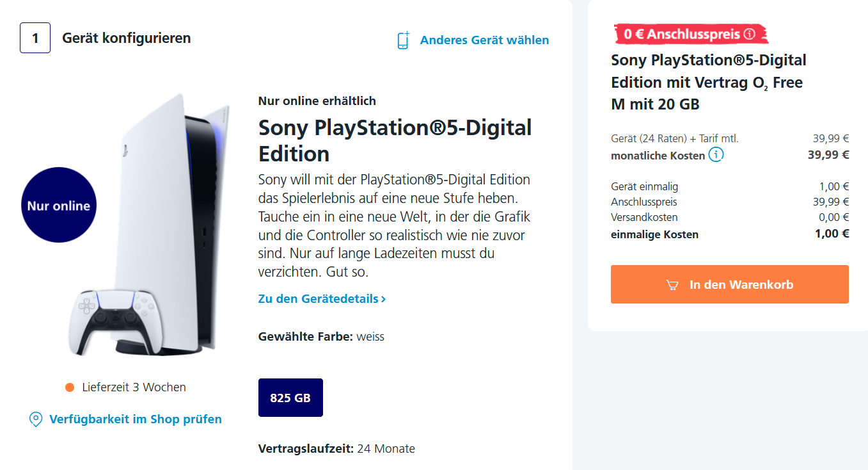Screen dimensions: 868x470
Task: Click the Gerät konfigurieren heading
Action: [x=126, y=38]
